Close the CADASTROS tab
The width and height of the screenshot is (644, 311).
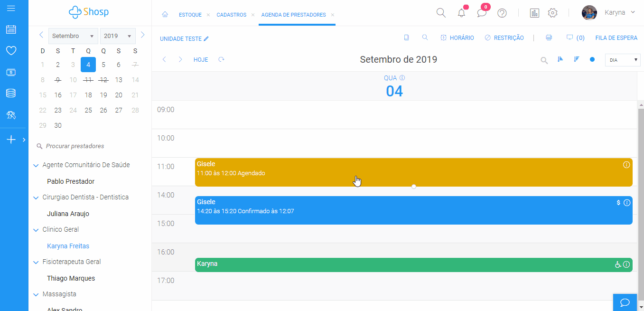(x=252, y=15)
